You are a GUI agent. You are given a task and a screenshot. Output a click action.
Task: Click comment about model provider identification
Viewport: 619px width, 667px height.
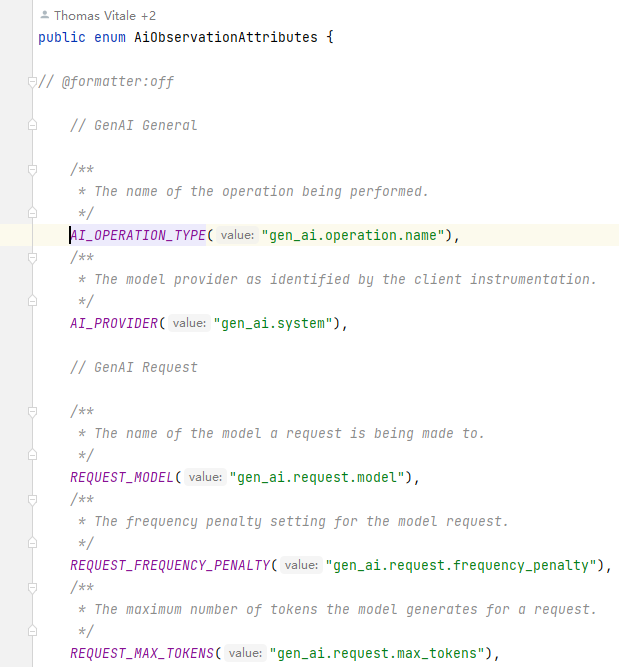[345, 279]
